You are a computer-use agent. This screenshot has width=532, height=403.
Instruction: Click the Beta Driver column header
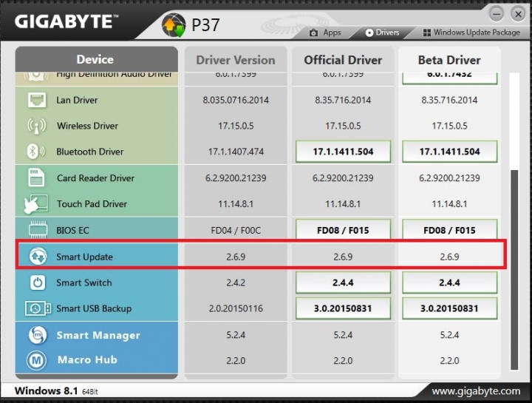(449, 60)
